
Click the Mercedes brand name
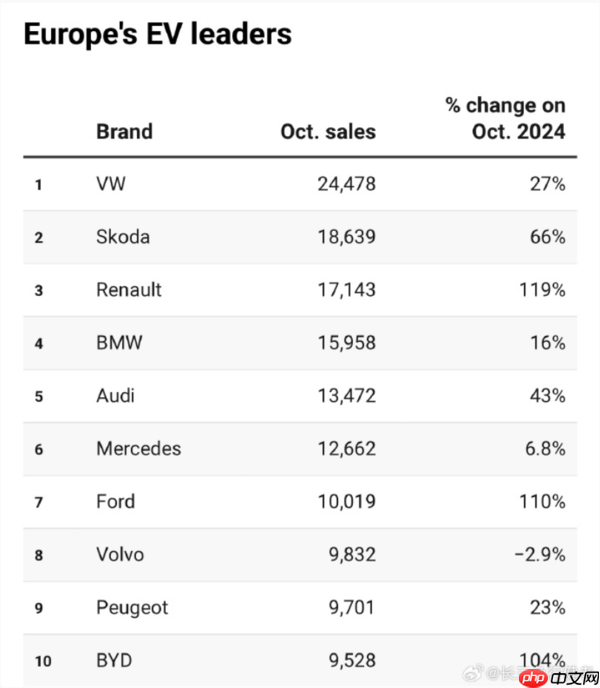[139, 449]
